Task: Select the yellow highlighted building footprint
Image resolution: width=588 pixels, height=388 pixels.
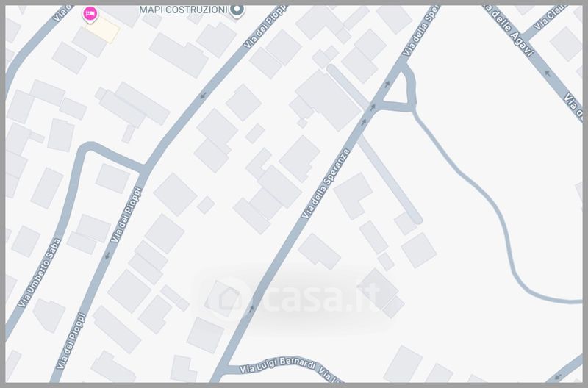Action: 104,29
